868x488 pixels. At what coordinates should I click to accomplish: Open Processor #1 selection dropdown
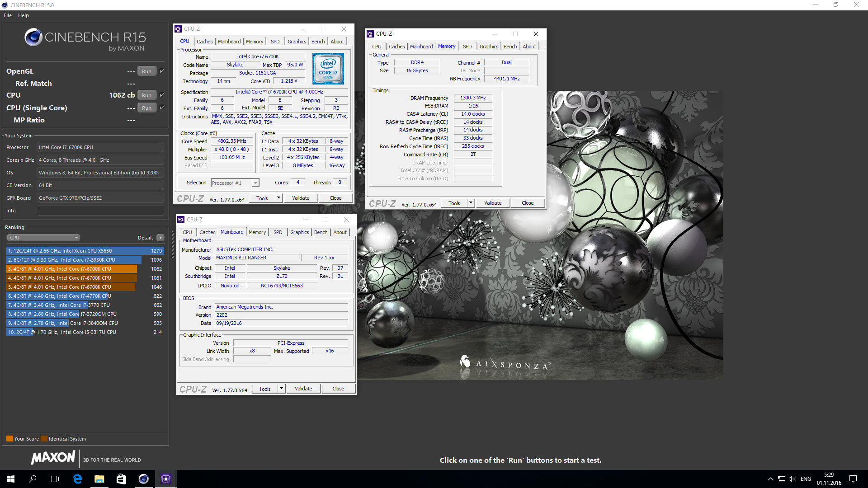click(x=235, y=183)
